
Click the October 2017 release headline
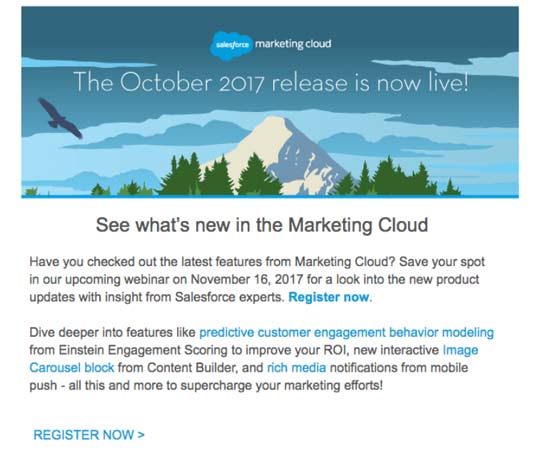271,83
